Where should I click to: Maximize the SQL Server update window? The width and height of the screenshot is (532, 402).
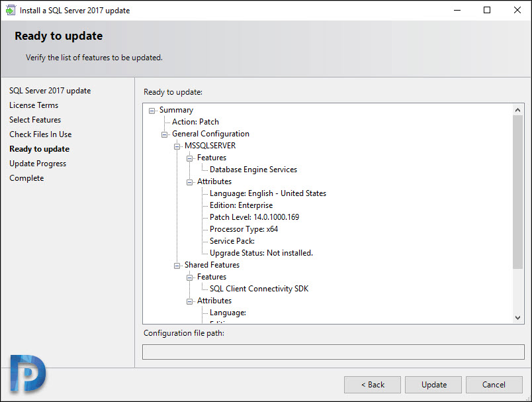pyautogui.click(x=487, y=10)
